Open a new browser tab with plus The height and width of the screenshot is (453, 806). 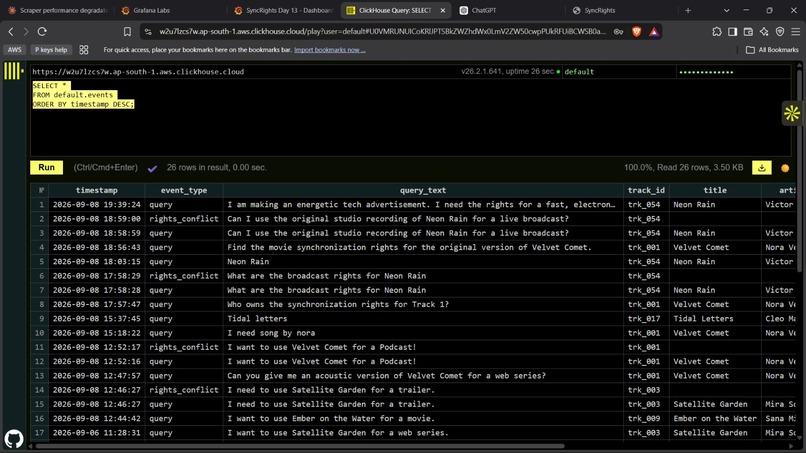[x=688, y=10]
